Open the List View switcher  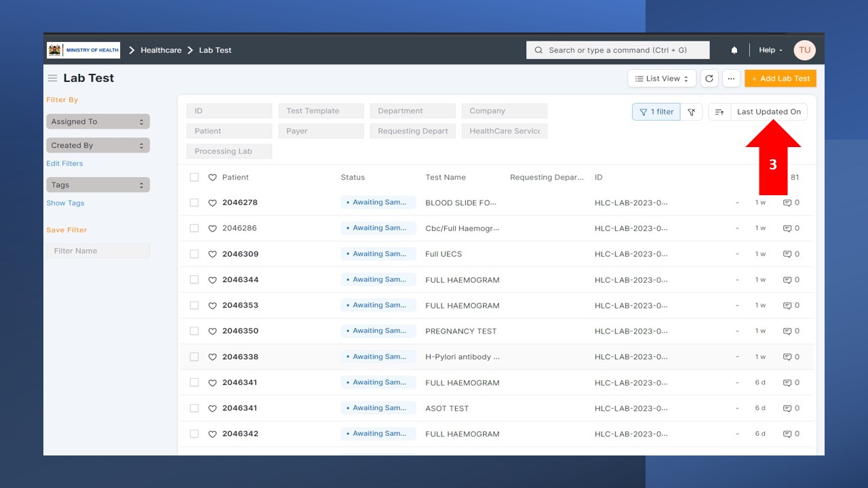(662, 79)
